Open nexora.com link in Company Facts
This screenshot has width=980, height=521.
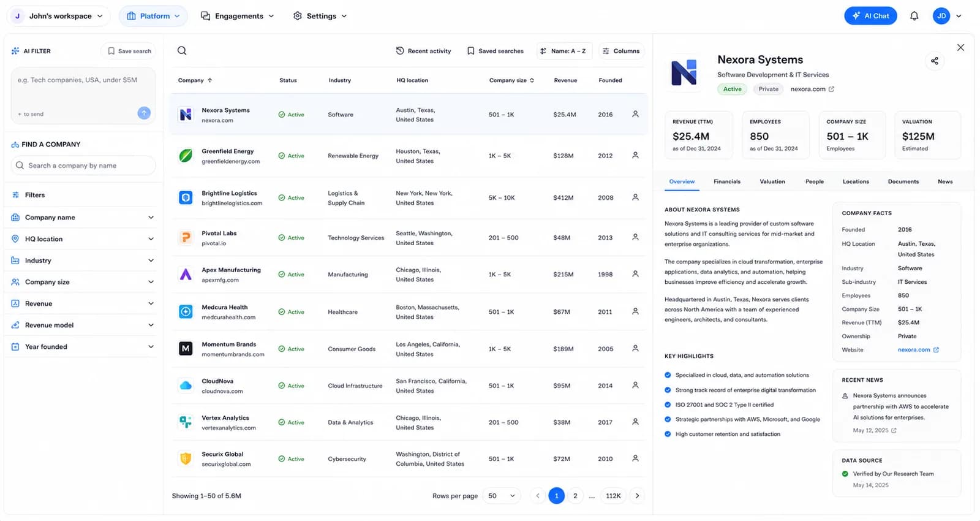tap(918, 350)
